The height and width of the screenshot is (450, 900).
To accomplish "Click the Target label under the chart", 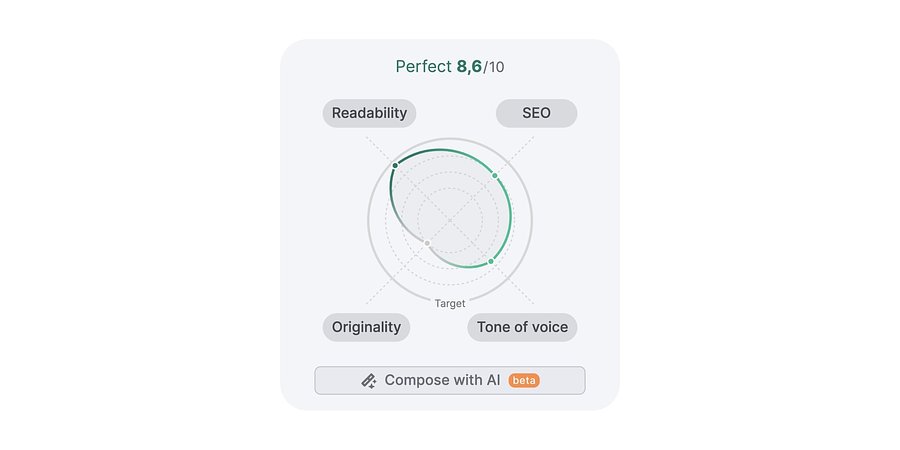I will (x=450, y=303).
